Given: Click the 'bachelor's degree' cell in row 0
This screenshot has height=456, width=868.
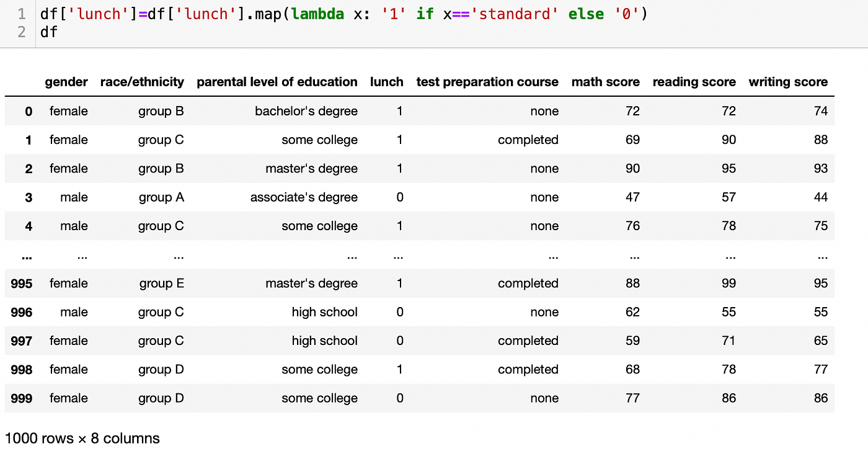Looking at the screenshot, I should 306,111.
